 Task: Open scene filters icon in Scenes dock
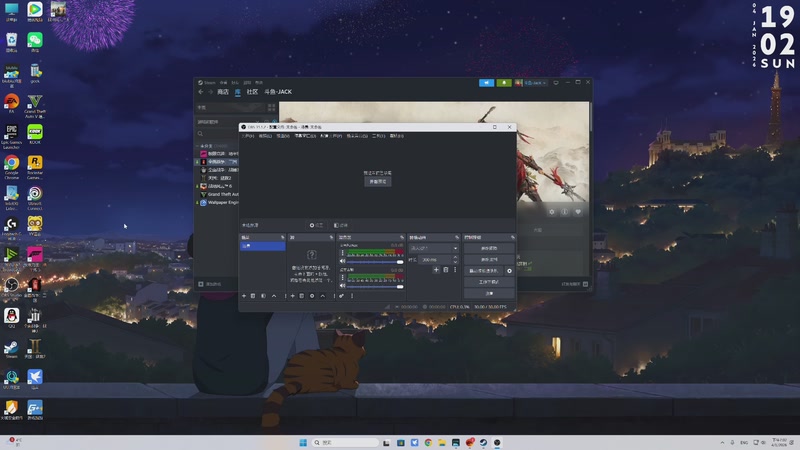(x=263, y=296)
